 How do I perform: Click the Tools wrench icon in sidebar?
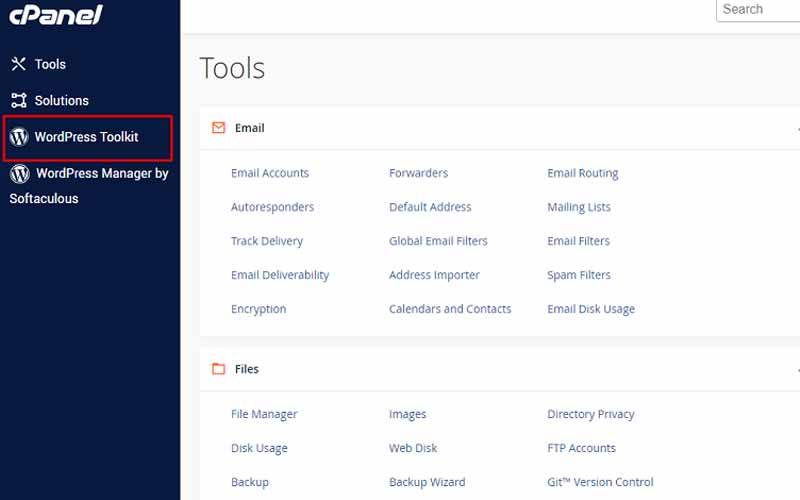pyautogui.click(x=18, y=64)
